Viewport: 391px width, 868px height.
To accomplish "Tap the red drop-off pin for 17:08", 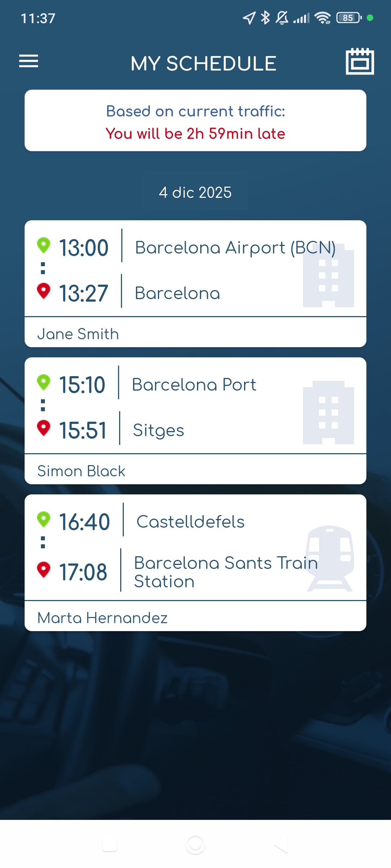I will [43, 570].
